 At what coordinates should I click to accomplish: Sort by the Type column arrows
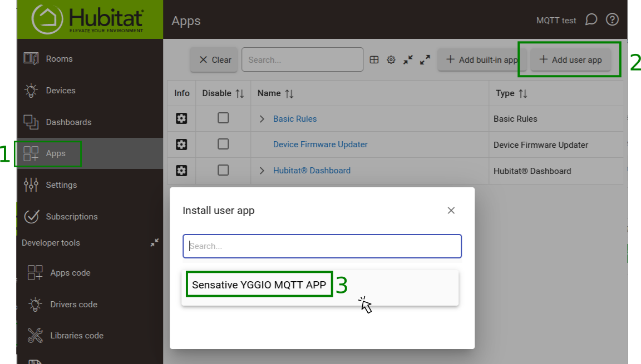523,94
